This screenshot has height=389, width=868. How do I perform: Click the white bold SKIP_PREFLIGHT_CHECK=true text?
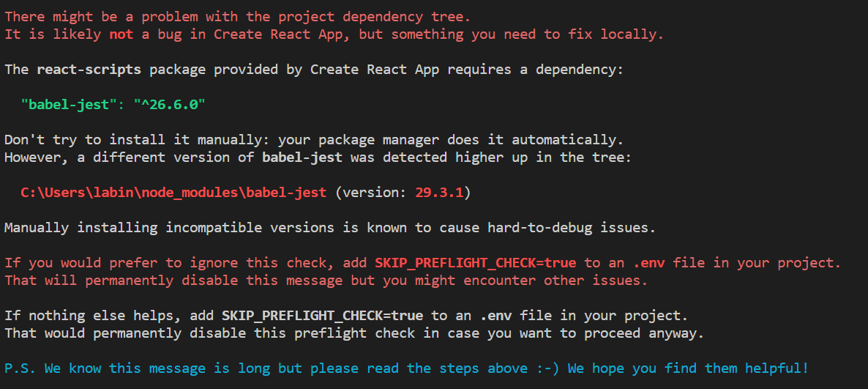[322, 316]
